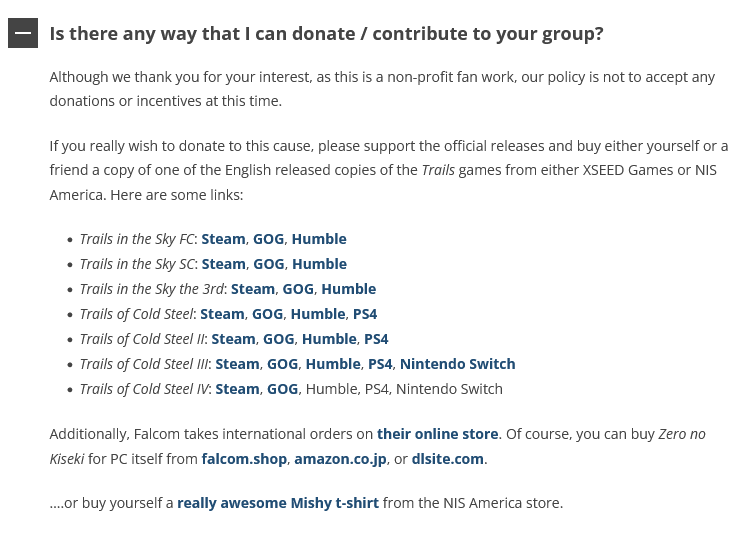Open PS4 link for Trails of Cold Steel
Viewport: 746px width, 545px height.
365,314
